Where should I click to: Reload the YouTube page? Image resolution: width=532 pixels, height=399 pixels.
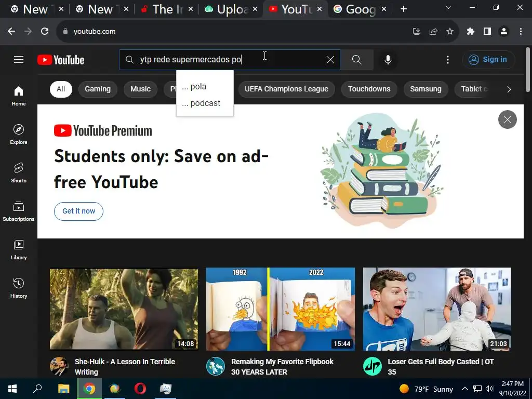coord(45,31)
